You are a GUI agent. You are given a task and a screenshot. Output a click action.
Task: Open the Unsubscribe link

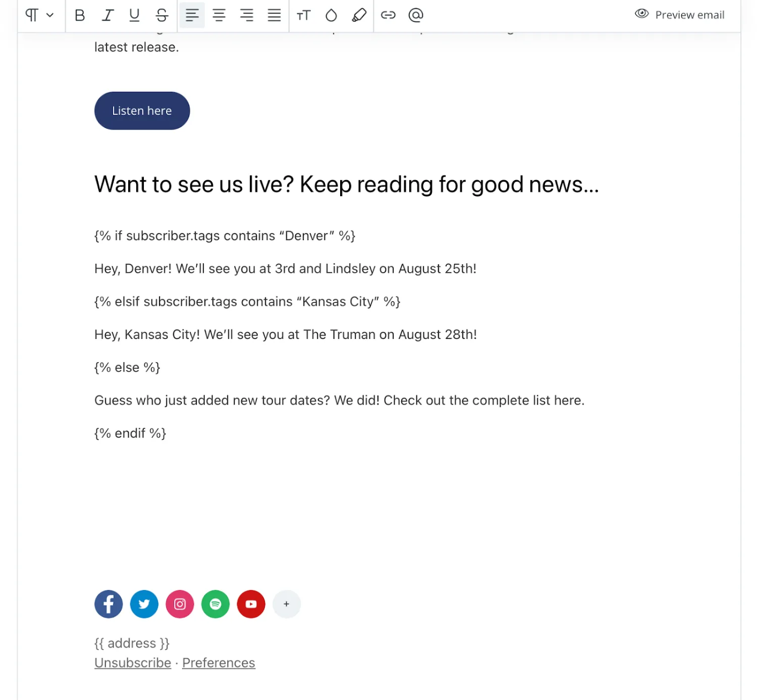(x=132, y=662)
